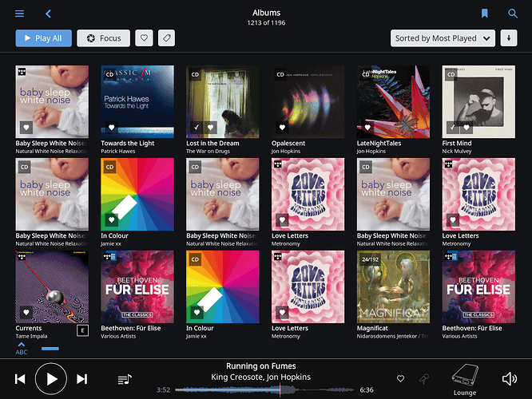
Task: Click the Albums page heading
Action: tap(266, 13)
